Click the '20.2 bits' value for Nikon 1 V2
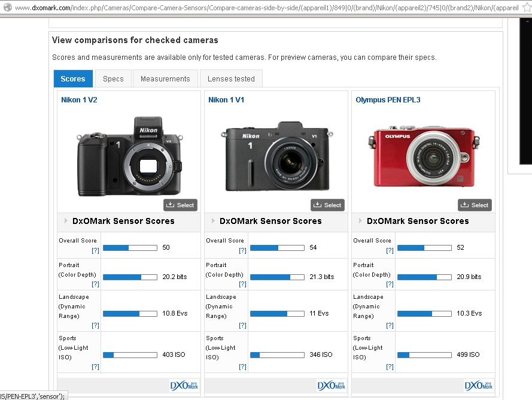532x400 pixels. pos(174,277)
